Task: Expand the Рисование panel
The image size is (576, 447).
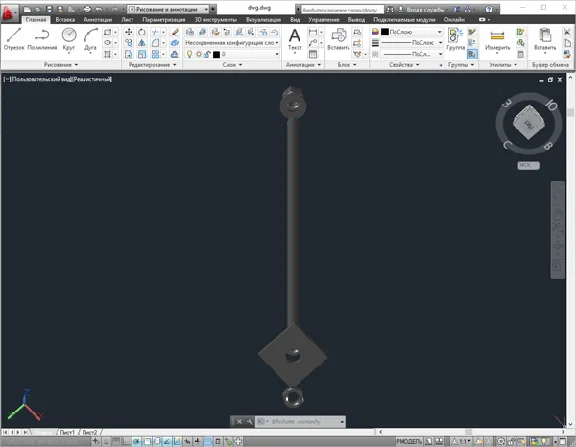Action: [x=61, y=65]
